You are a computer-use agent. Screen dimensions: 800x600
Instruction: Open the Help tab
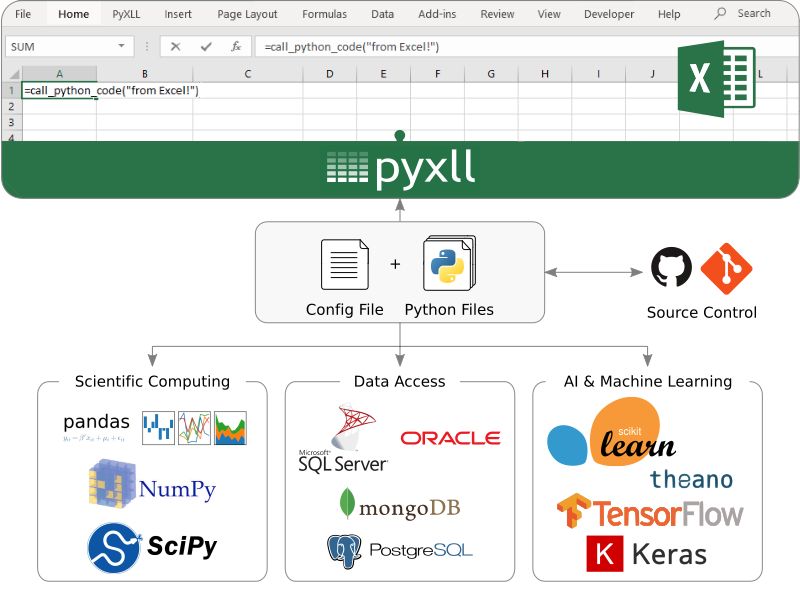click(668, 14)
